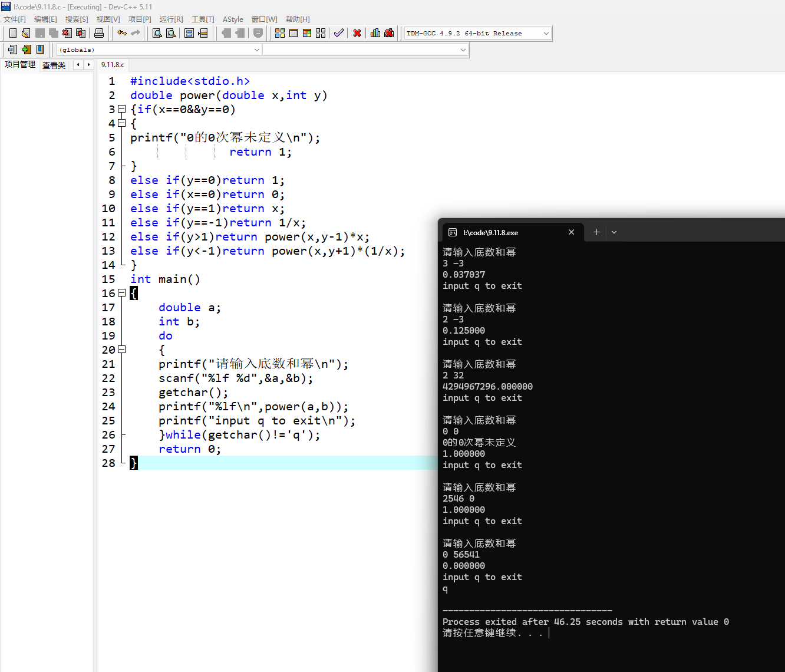
Task: Open the 运行[R] menu
Action: coord(171,19)
